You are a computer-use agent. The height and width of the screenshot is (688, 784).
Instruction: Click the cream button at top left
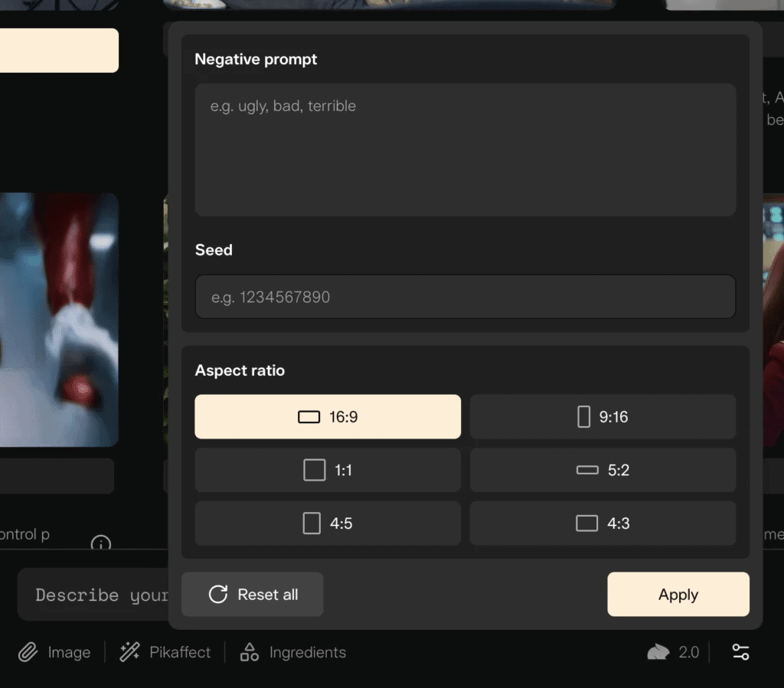pos(57,51)
